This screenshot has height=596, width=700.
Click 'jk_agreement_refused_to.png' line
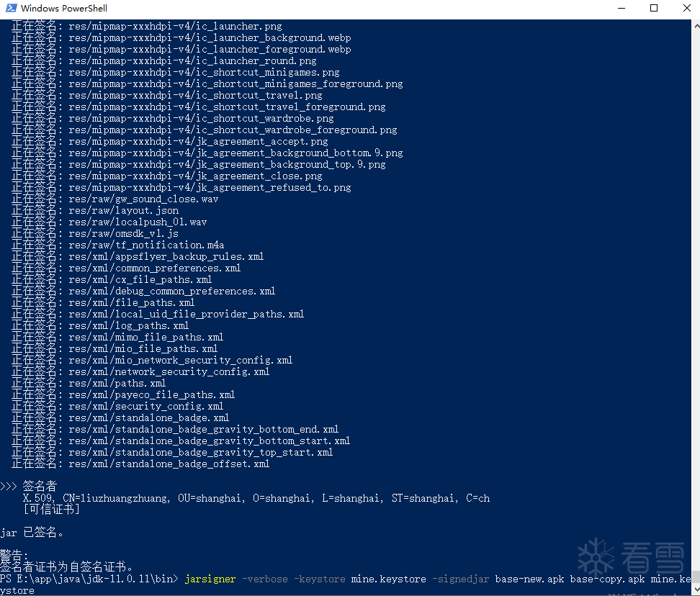(181, 188)
